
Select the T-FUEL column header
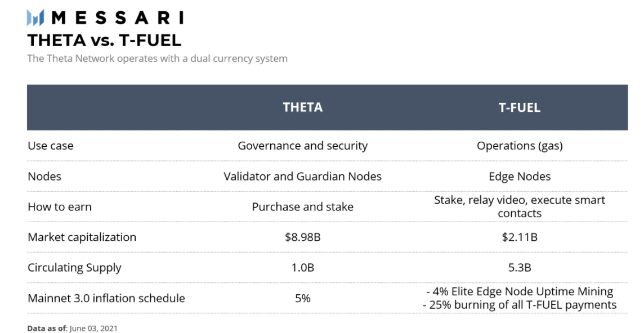520,107
